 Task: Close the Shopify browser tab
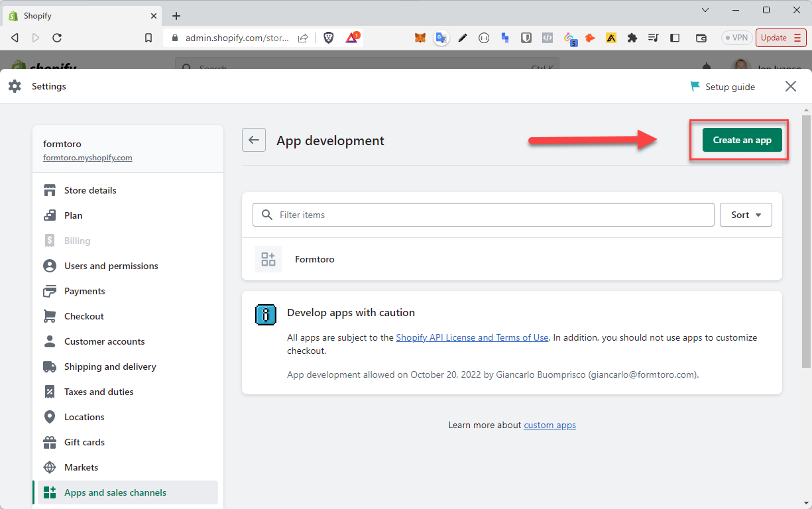tap(153, 16)
